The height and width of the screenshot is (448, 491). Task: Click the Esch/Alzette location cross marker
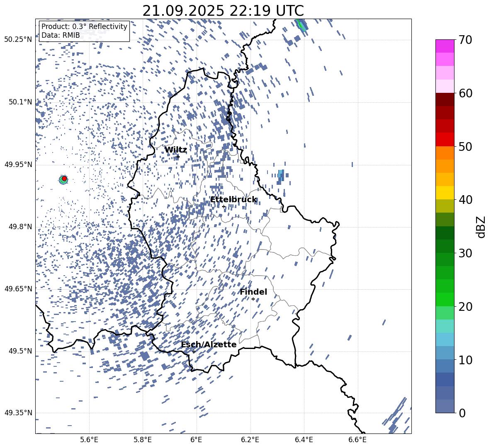(194, 351)
